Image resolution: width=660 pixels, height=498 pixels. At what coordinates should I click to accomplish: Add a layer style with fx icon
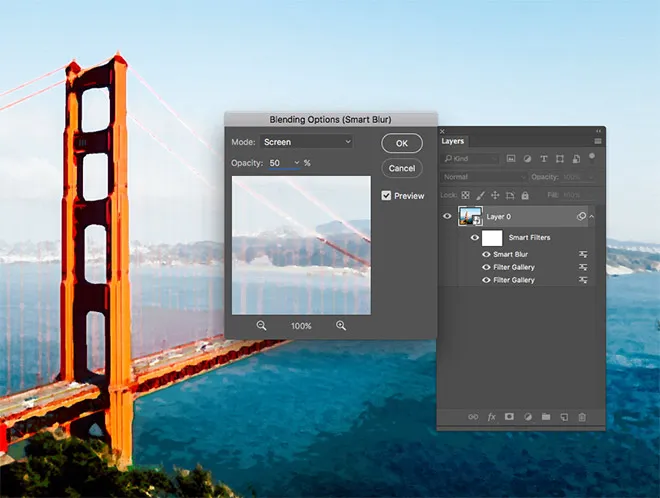(x=491, y=417)
